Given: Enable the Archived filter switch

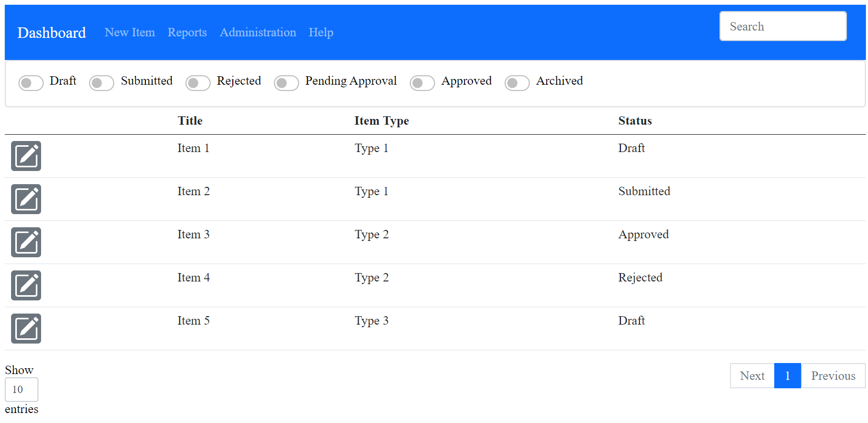Looking at the screenshot, I should coord(517,83).
